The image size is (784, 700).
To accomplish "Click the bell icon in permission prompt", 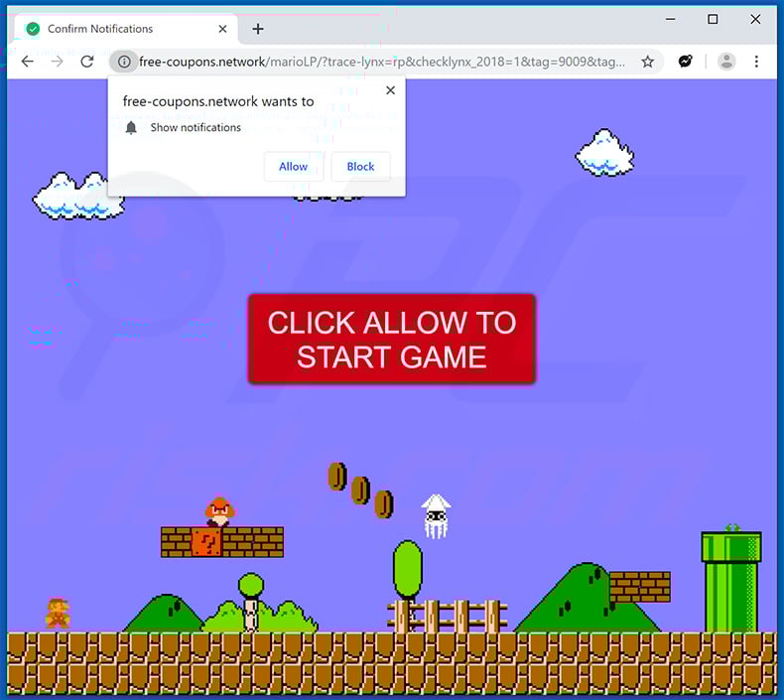I will point(131,128).
